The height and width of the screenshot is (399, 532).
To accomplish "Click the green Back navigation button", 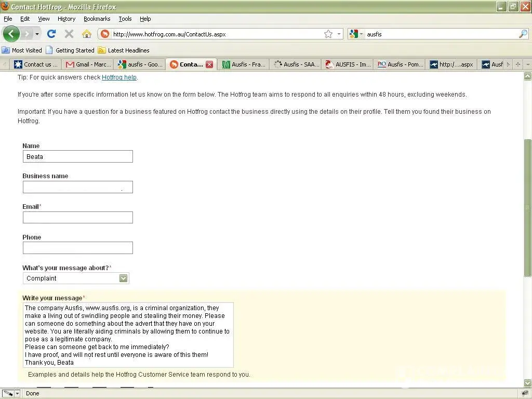I will [11, 34].
